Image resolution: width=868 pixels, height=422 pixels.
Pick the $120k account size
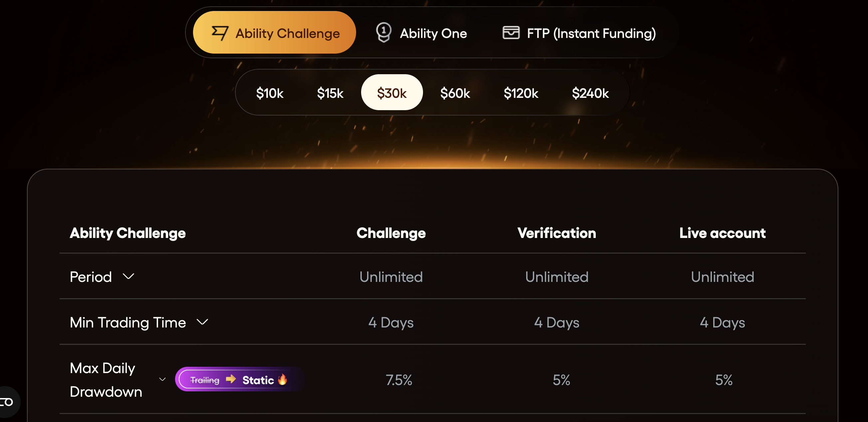(x=521, y=93)
